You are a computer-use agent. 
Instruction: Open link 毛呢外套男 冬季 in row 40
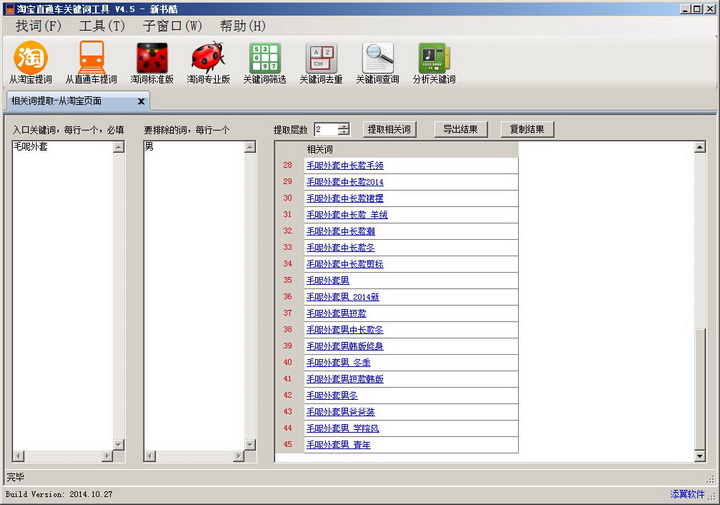click(x=338, y=362)
